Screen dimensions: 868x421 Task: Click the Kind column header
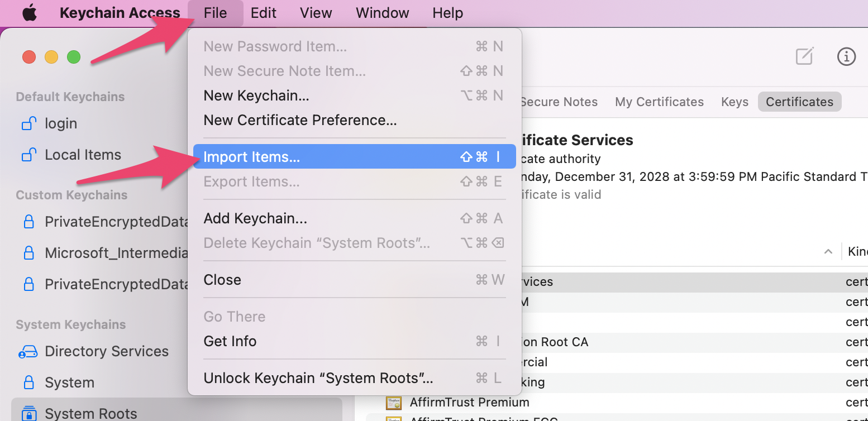coord(857,251)
